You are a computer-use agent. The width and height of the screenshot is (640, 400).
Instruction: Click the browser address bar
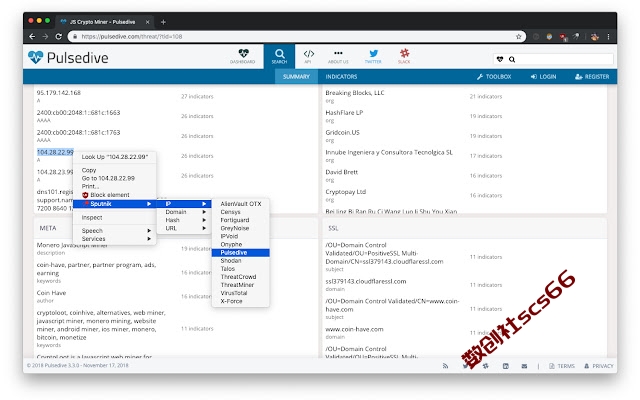[x=296, y=36]
